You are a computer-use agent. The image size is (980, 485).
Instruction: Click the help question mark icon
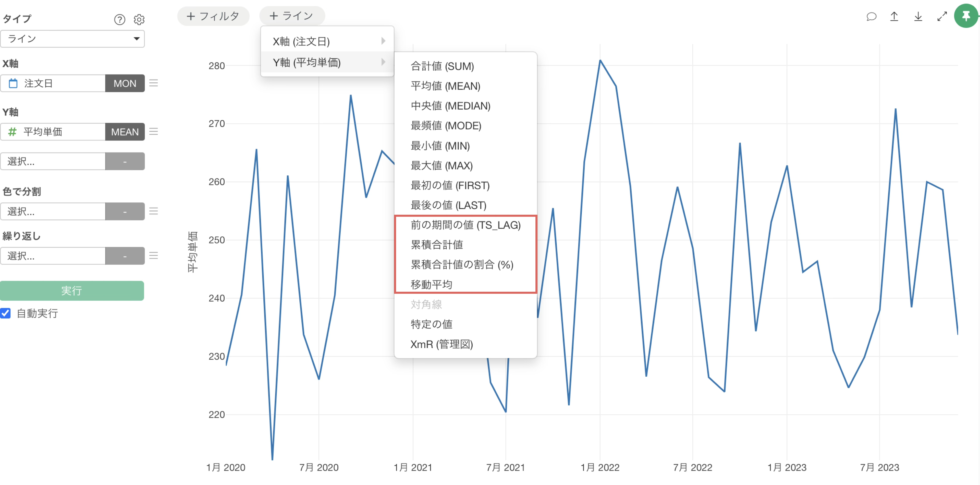(x=119, y=19)
